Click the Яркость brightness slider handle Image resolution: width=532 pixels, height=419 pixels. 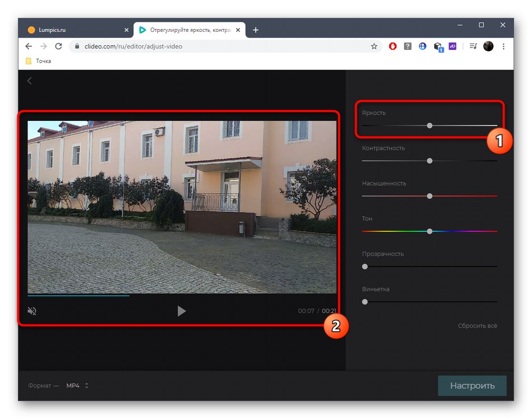[x=430, y=126]
